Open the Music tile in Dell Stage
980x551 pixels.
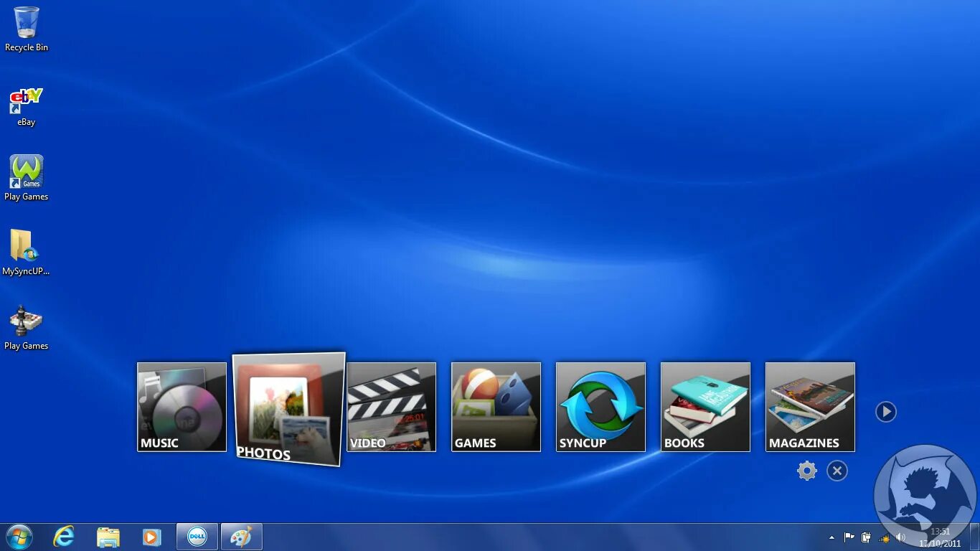pos(182,407)
